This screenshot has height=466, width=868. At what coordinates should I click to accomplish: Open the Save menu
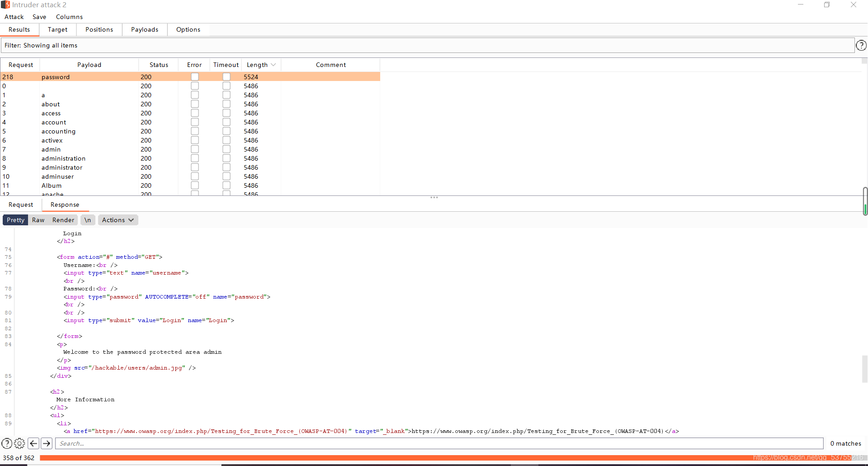(39, 17)
